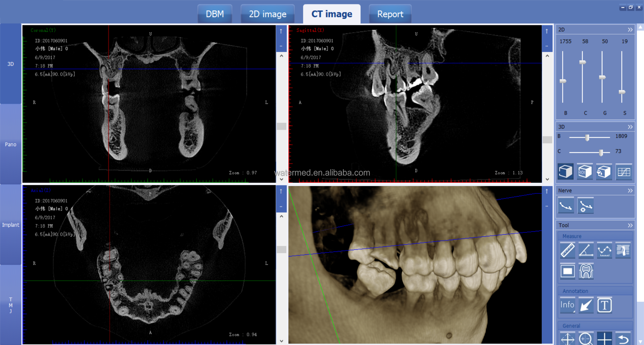The width and height of the screenshot is (644, 345).
Task: Open the Pano side tab
Action: [11, 144]
